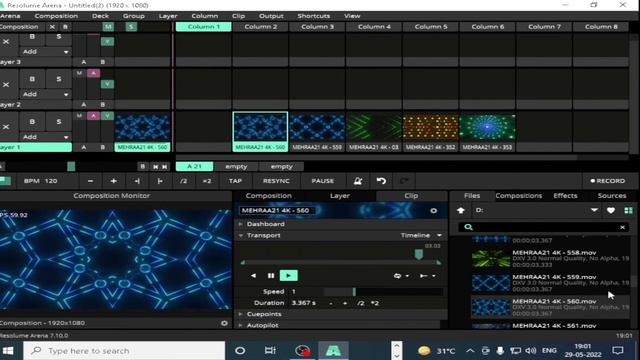Halve the BPM with /2 button
640x360 pixels.
184,181
